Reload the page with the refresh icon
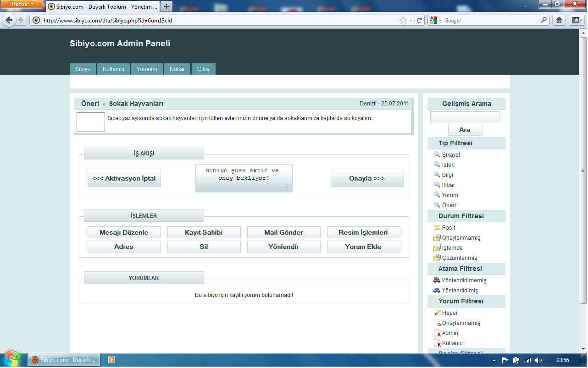The image size is (588, 368). 419,20
